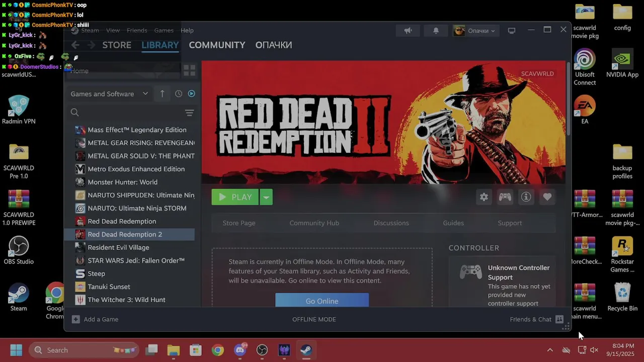
Task: Click the Go Online button
Action: click(x=322, y=300)
